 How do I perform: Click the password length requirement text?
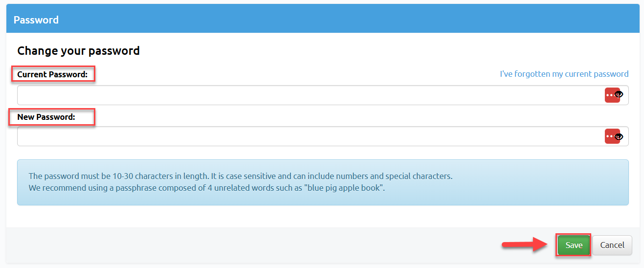[x=240, y=176]
